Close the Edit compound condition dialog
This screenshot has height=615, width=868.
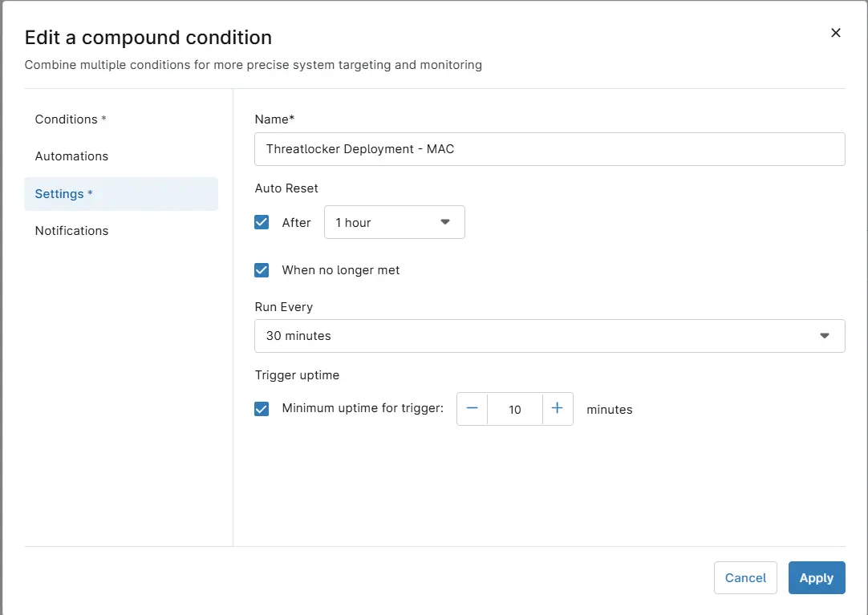[835, 33]
